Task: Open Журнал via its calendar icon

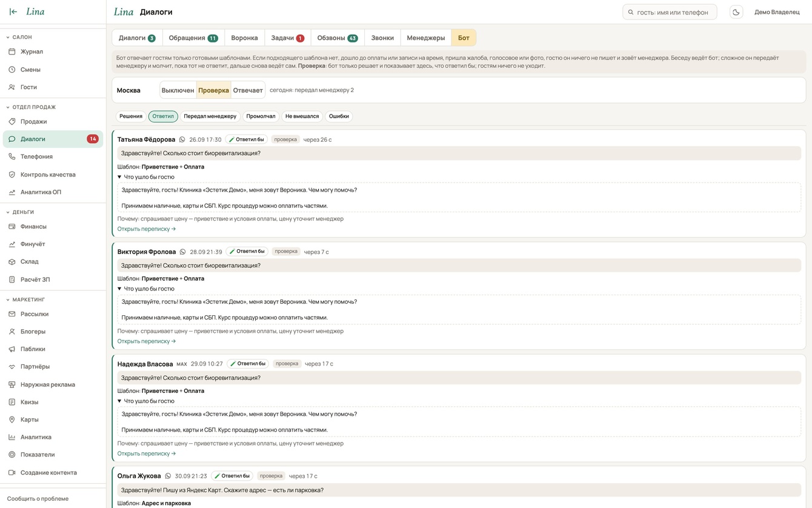Action: (x=12, y=52)
